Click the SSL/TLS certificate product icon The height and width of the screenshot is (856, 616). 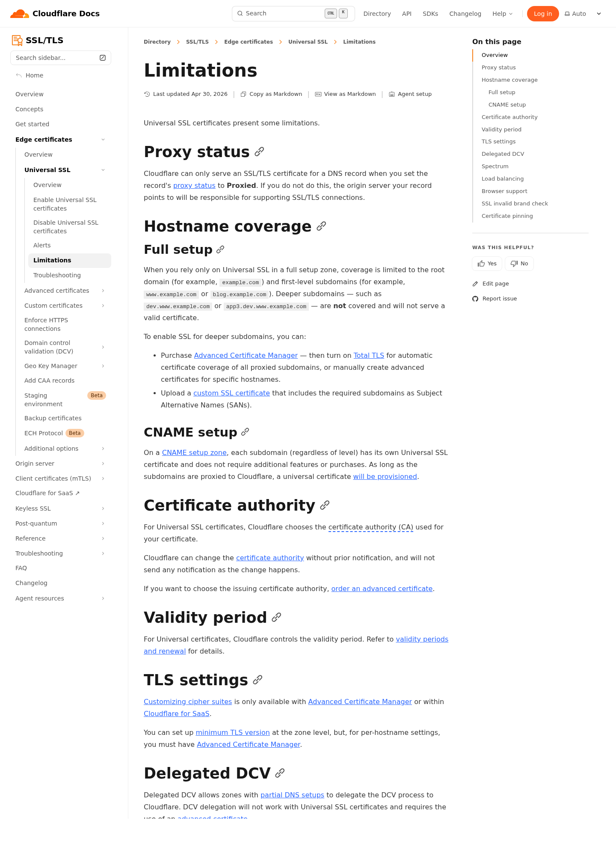17,40
